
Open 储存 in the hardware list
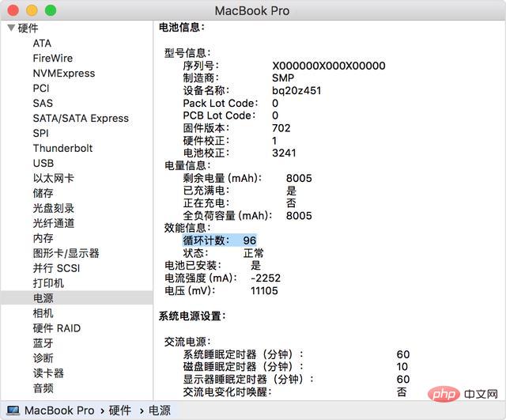(43, 193)
